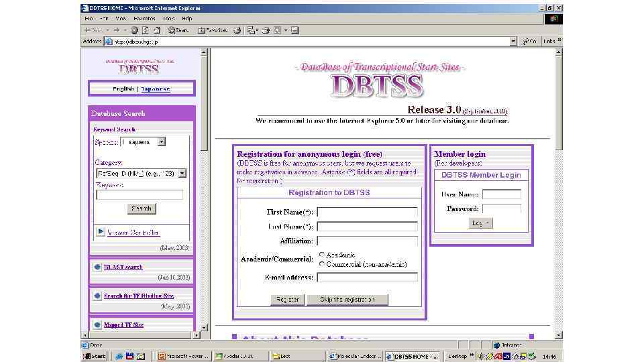The image size is (644, 362).
Task: Open the Edit menu
Action: coord(105,19)
